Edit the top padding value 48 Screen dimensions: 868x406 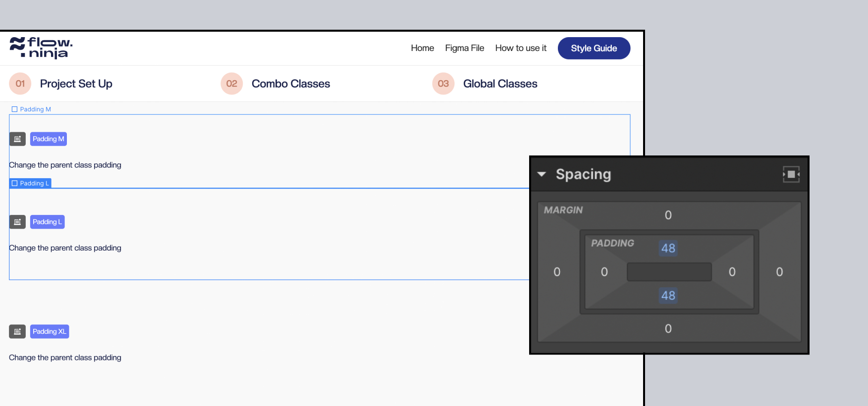tap(668, 248)
